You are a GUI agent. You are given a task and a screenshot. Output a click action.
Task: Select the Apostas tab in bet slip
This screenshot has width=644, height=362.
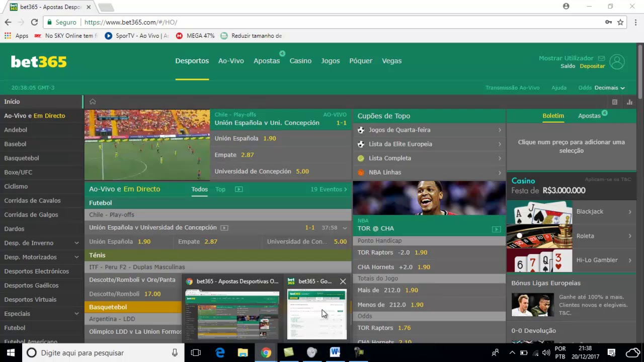click(589, 116)
